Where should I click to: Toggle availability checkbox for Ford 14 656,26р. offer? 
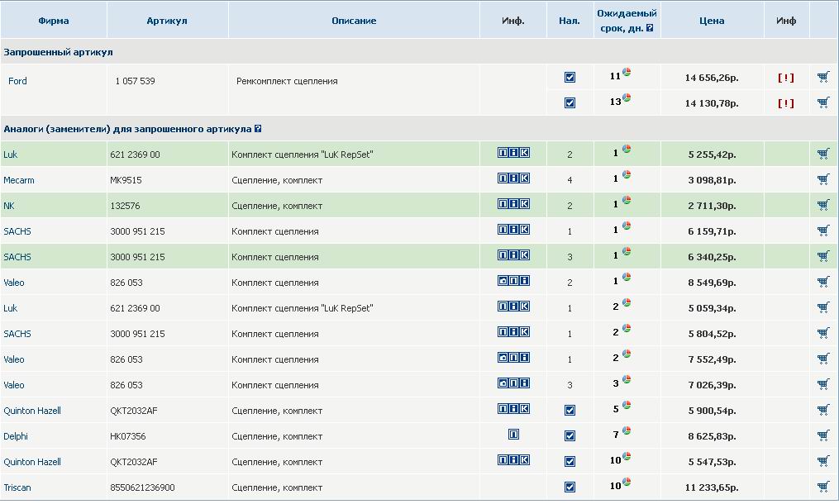570,78
